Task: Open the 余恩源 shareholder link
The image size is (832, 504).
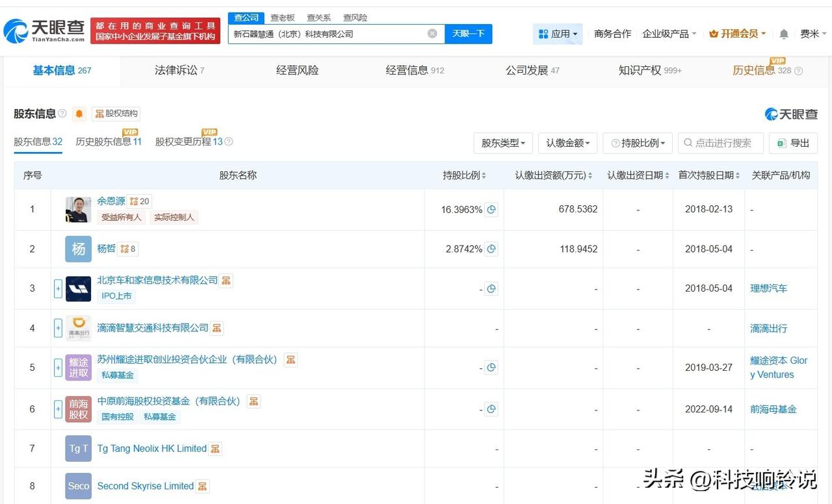Action: tap(111, 201)
